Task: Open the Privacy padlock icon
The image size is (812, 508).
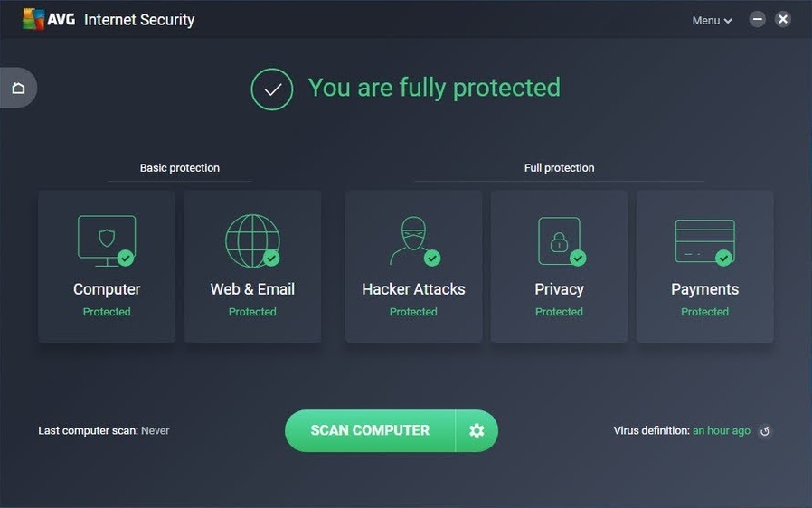Action: 561,241
